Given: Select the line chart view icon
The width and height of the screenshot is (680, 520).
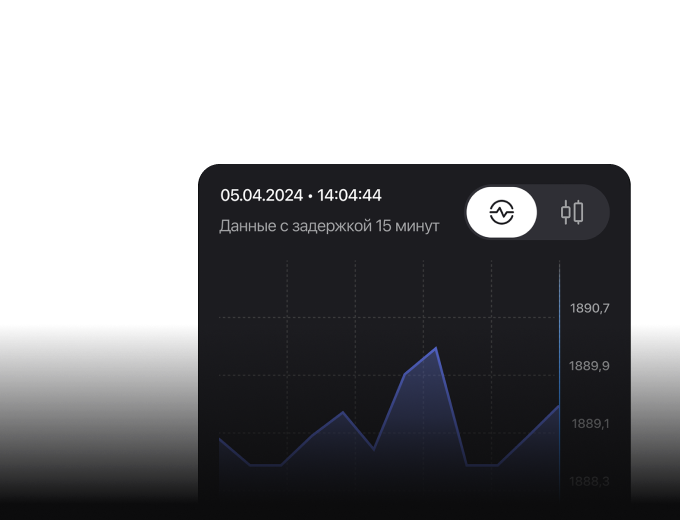Looking at the screenshot, I should [x=501, y=212].
